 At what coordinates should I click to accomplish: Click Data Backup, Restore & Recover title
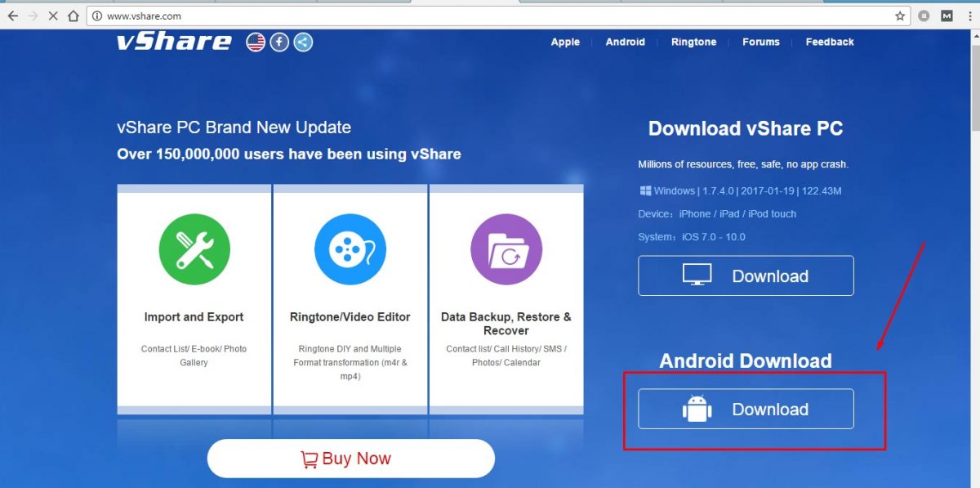[506, 324]
